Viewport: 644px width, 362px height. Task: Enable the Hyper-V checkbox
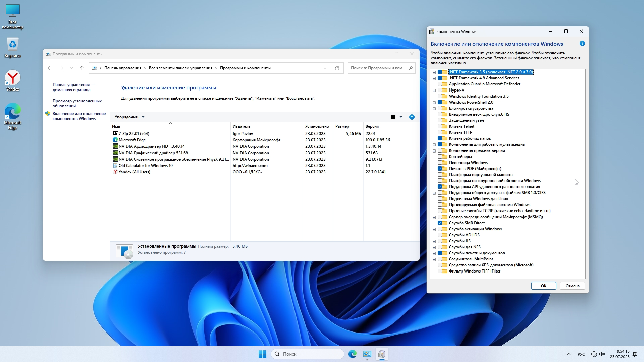[x=440, y=90]
